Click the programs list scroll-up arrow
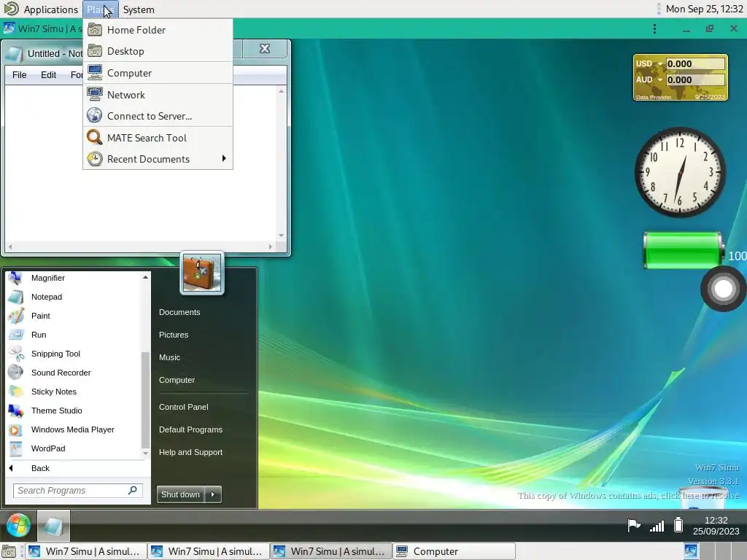This screenshot has width=747, height=560. click(x=145, y=276)
